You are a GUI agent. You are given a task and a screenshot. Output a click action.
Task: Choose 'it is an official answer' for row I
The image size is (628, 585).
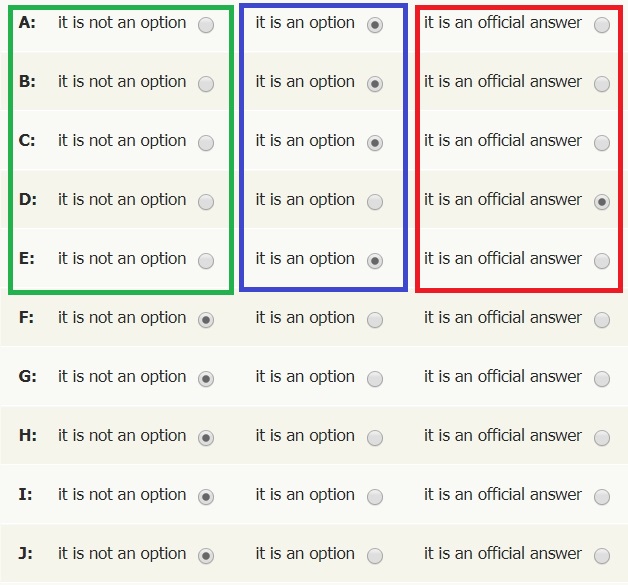point(602,498)
